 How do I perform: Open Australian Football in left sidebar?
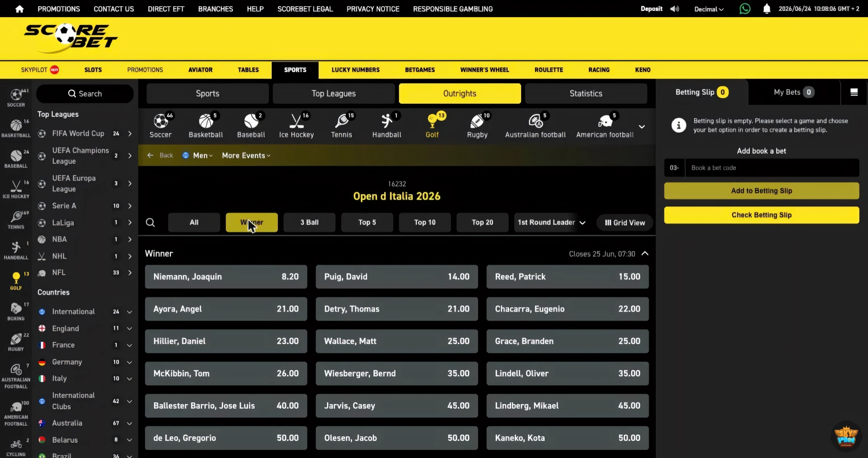click(16, 376)
